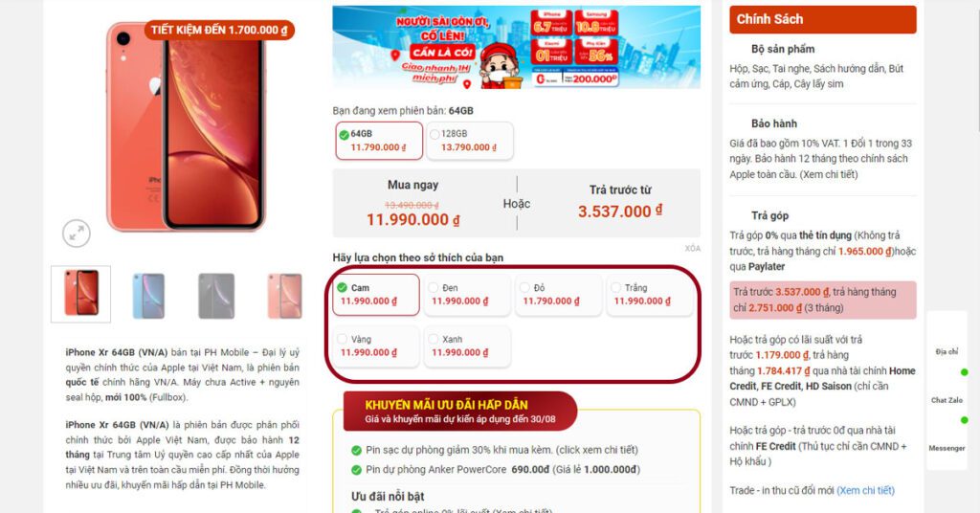Click the Mua ngay price box
The height and width of the screenshot is (513, 980).
(x=413, y=204)
